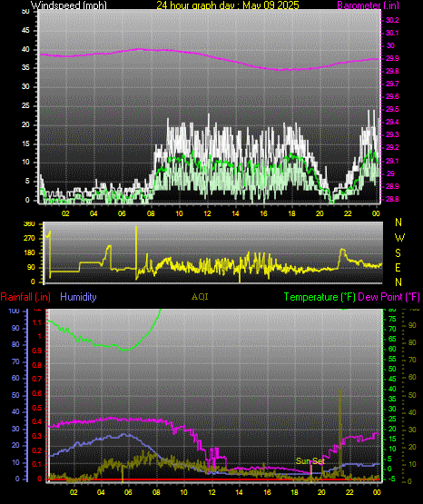
Task: Click the Sun Set marker label
Action: tap(310, 461)
